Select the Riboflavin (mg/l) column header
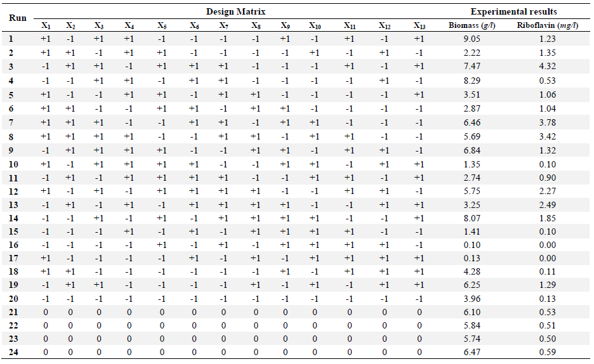The height and width of the screenshot is (364, 594). tap(548, 26)
